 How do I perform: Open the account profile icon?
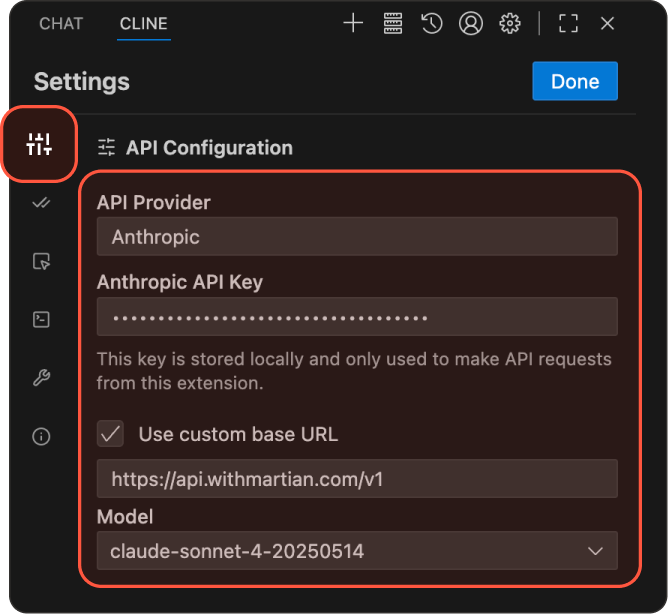pyautogui.click(x=470, y=23)
